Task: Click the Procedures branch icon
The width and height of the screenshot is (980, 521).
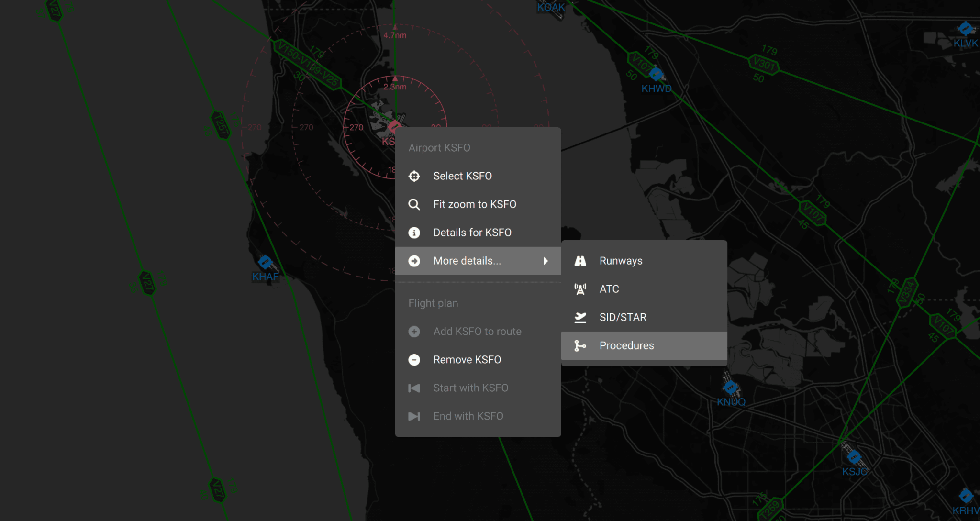Action: pyautogui.click(x=580, y=345)
